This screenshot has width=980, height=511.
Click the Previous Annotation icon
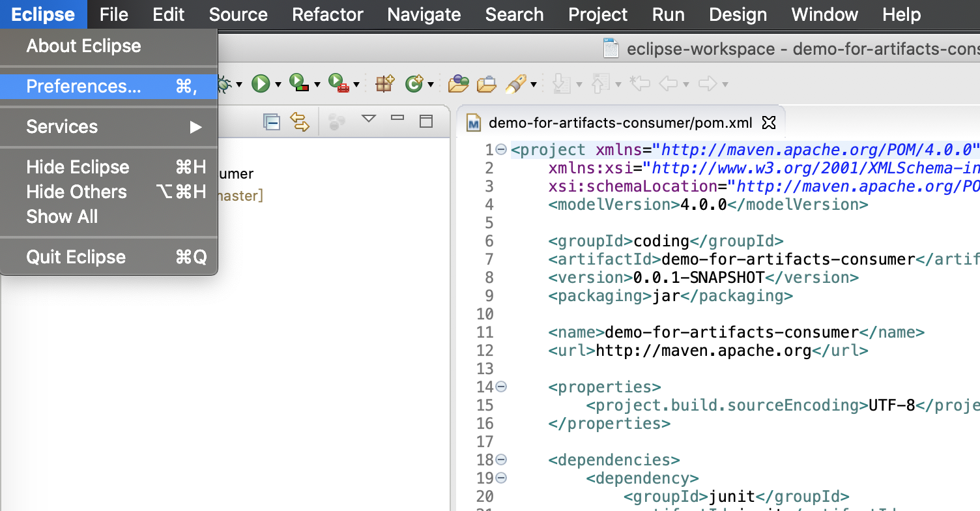pyautogui.click(x=600, y=83)
